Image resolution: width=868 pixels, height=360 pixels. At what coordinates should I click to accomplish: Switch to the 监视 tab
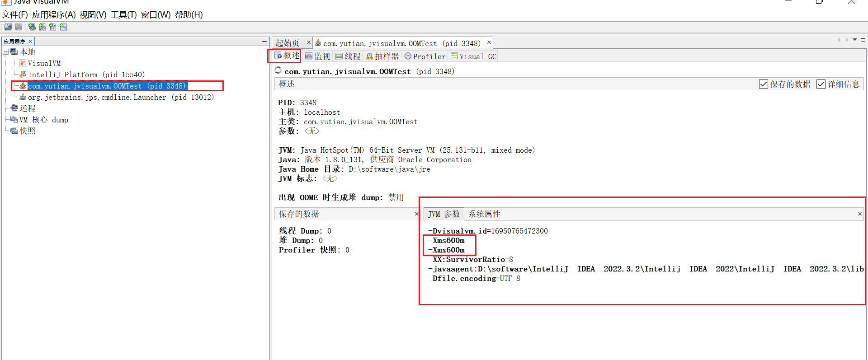pyautogui.click(x=318, y=56)
